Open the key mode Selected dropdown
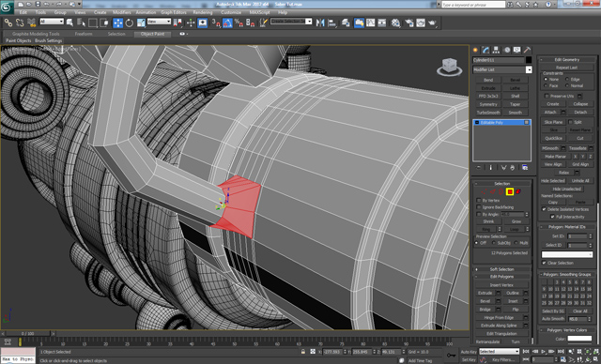 (499, 351)
